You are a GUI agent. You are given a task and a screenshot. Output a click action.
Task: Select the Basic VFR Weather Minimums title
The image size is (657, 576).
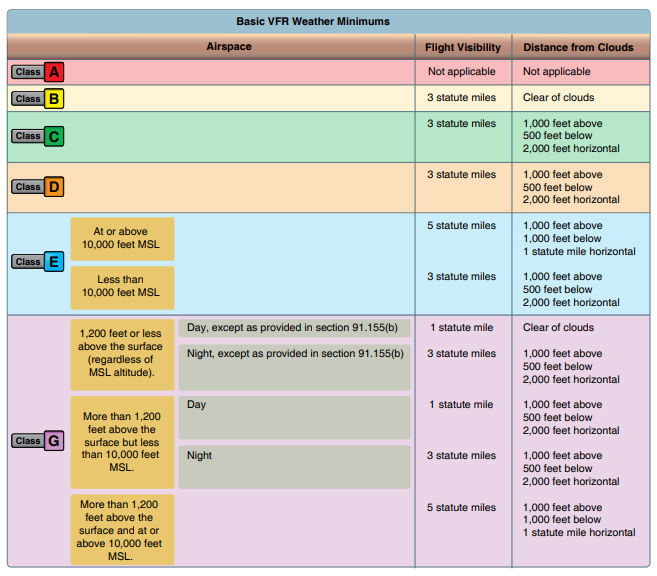(x=313, y=21)
